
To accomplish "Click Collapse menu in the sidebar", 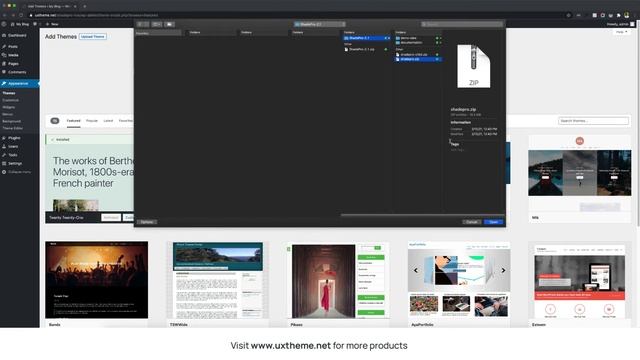I will click(16, 172).
